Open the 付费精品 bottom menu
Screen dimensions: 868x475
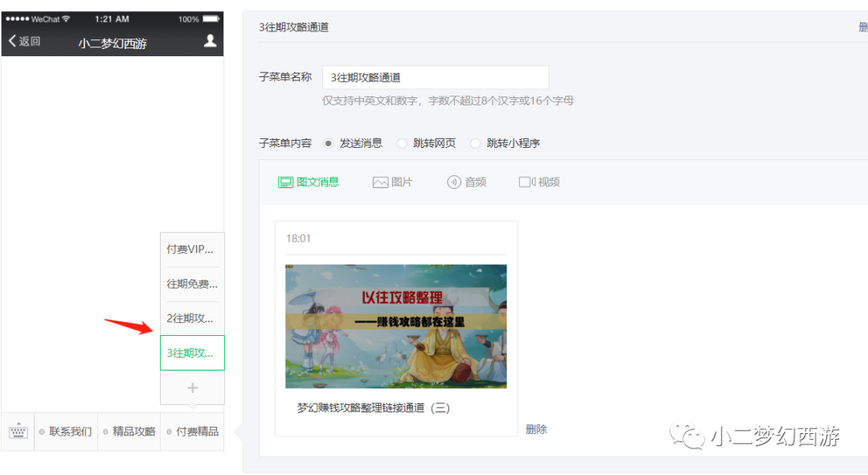(x=192, y=432)
